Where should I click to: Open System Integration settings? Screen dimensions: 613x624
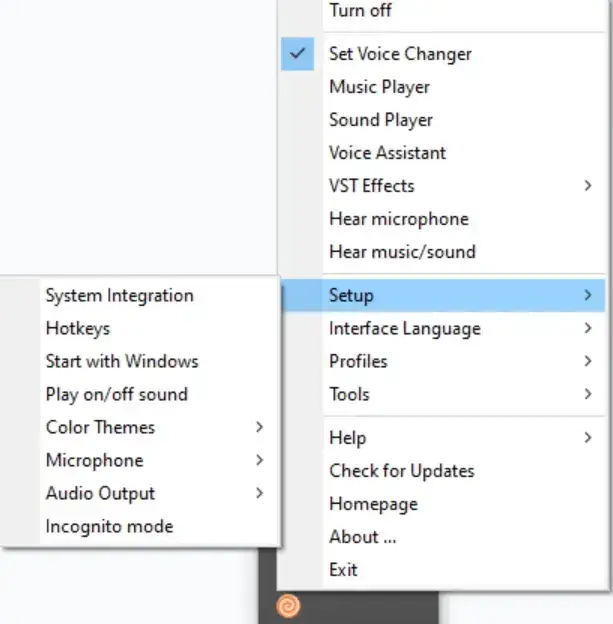point(119,296)
